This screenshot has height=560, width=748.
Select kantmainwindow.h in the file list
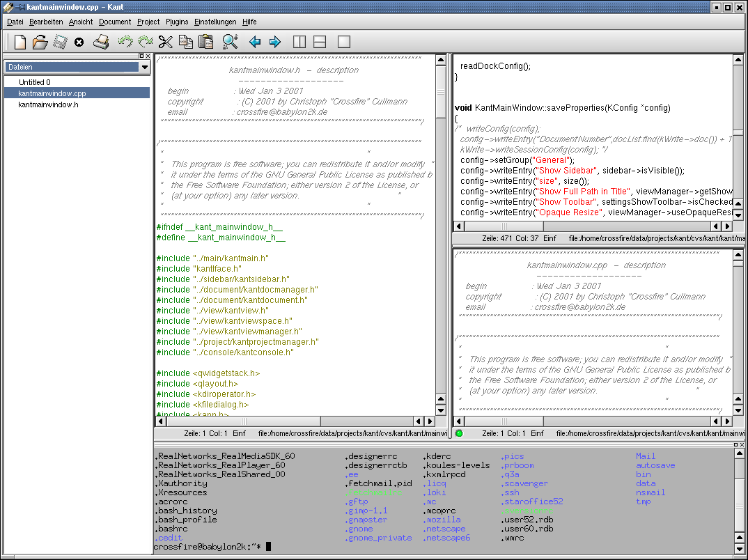tap(48, 104)
